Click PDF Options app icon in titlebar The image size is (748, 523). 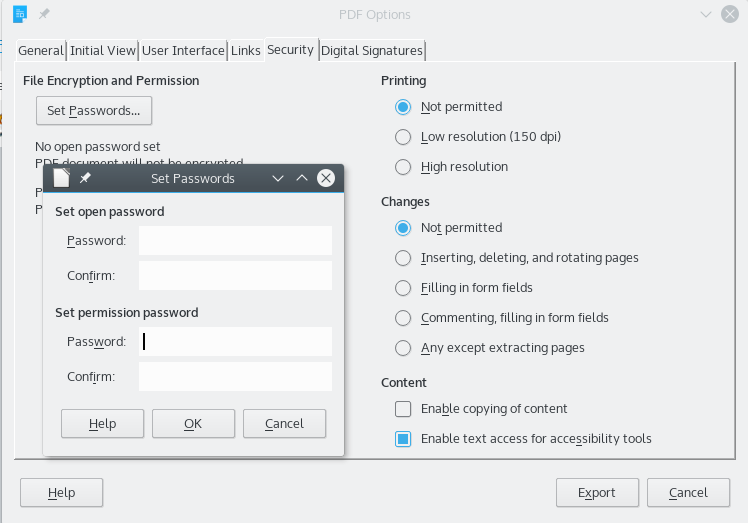pyautogui.click(x=20, y=15)
